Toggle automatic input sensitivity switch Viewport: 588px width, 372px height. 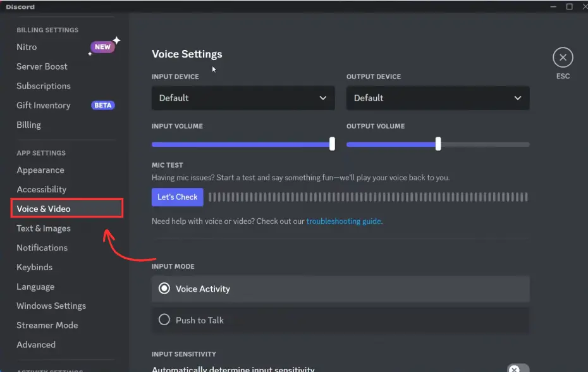point(518,368)
